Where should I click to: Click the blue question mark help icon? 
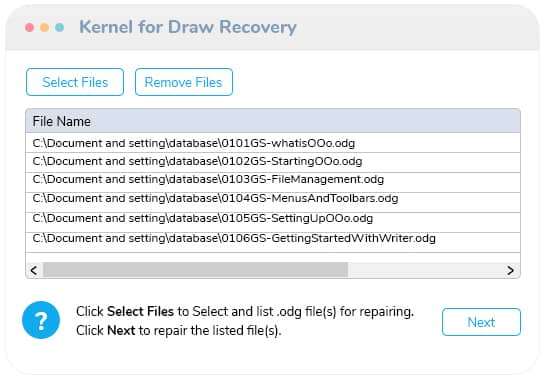tap(41, 320)
